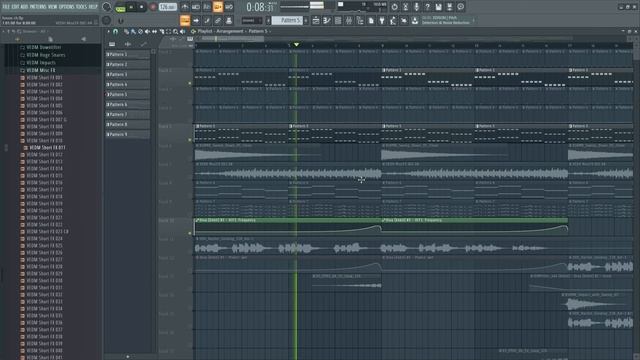Select the paint brush tool in playlist

(x=133, y=31)
